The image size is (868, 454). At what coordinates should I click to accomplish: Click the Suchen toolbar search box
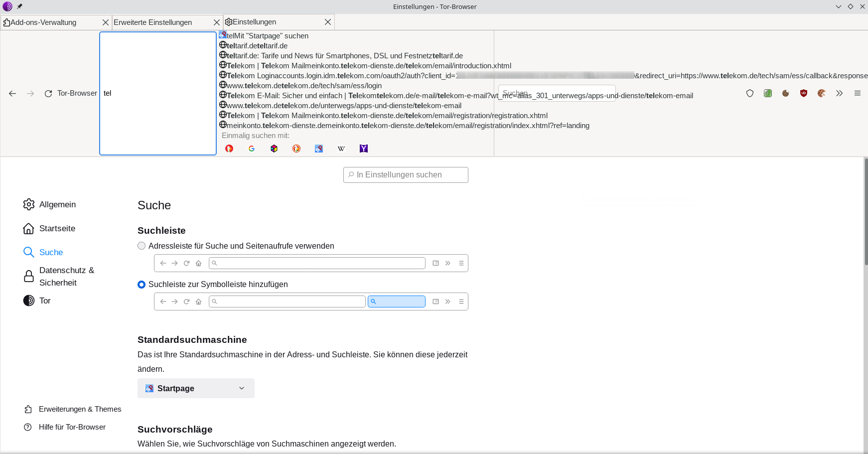click(x=557, y=93)
